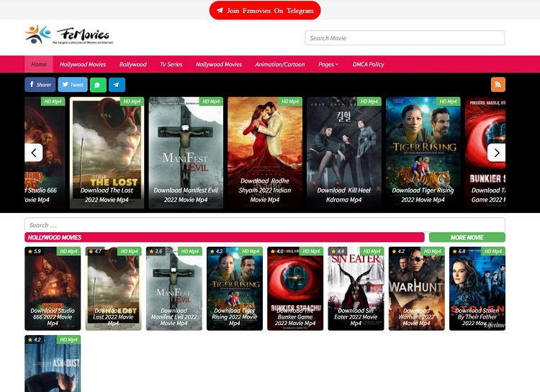The height and width of the screenshot is (392, 540).
Task: Click HD Mp4 badge on Warhunt card
Action: click(x=433, y=251)
